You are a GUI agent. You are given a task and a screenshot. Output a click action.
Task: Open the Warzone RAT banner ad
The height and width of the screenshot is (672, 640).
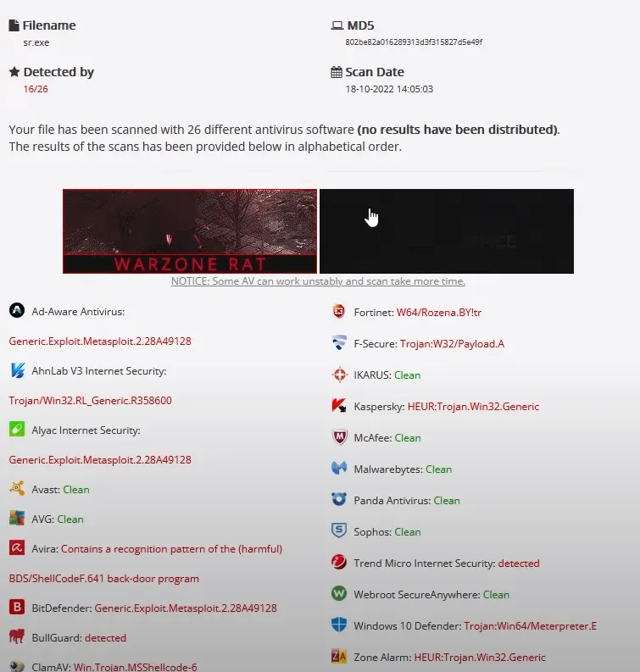click(x=190, y=231)
